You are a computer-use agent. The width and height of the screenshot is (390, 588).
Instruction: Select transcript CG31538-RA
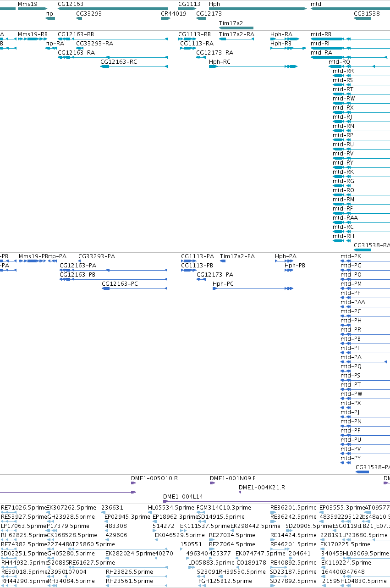pyautogui.click(x=372, y=245)
